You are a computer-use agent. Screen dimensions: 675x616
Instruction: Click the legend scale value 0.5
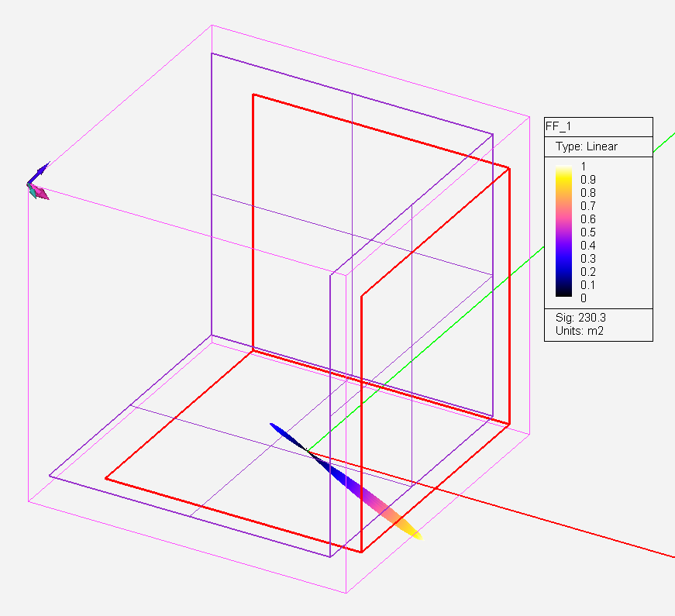[587, 232]
